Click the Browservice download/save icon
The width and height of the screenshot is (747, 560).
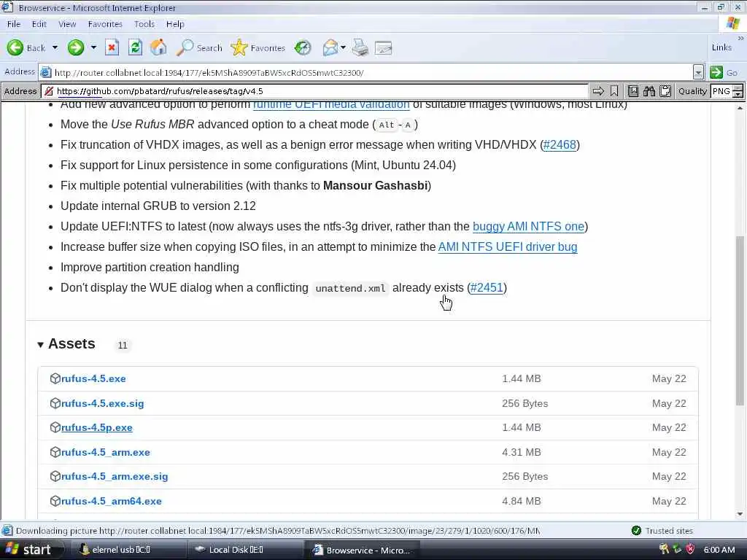tap(633, 91)
